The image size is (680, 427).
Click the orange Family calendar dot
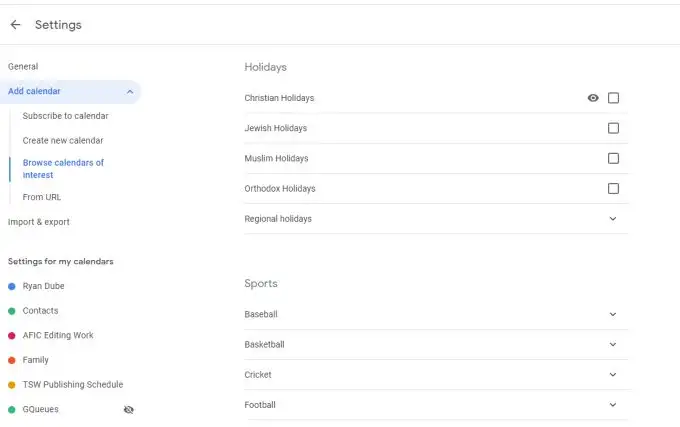12,360
